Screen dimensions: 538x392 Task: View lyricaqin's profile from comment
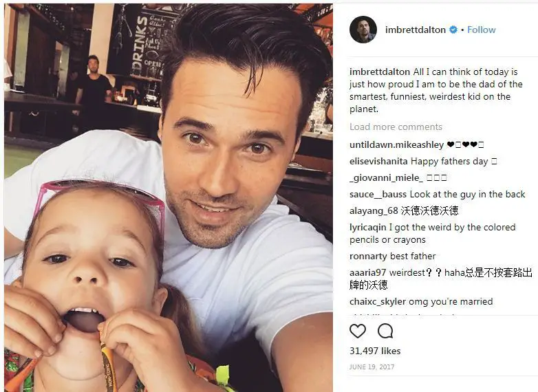coord(368,227)
